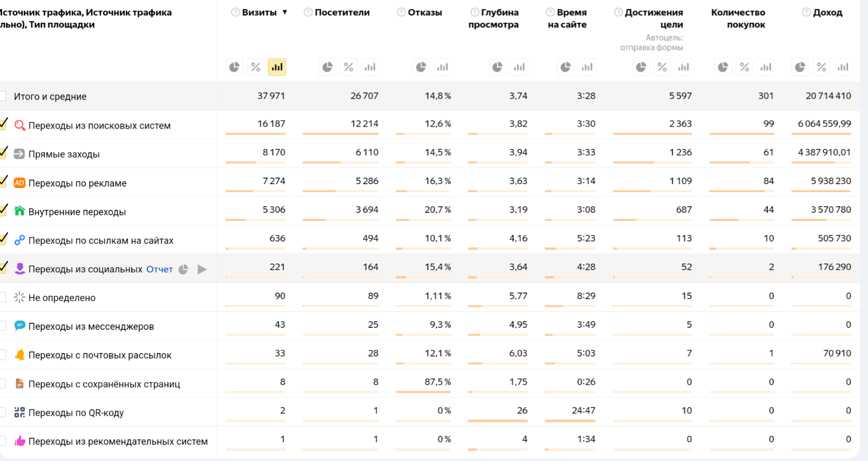Screen dimensions: 868x461
Task: Click bar chart icon under Время на сайте
Action: pyautogui.click(x=587, y=67)
